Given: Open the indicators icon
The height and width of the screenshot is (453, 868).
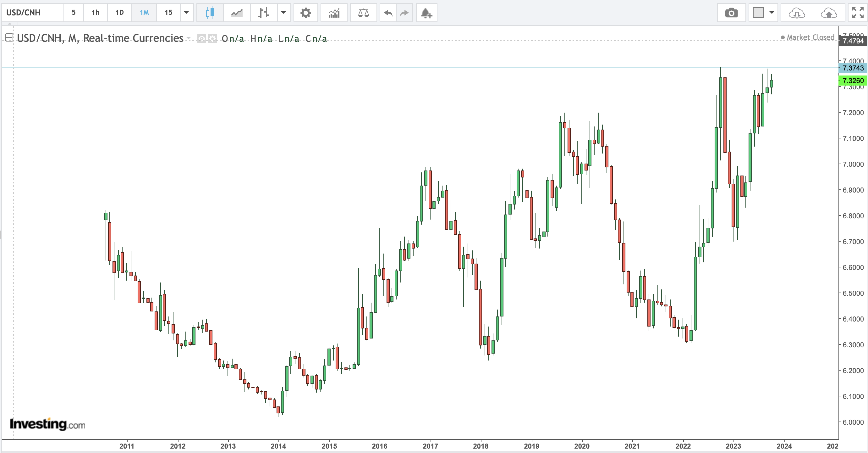Looking at the screenshot, I should click(x=334, y=13).
